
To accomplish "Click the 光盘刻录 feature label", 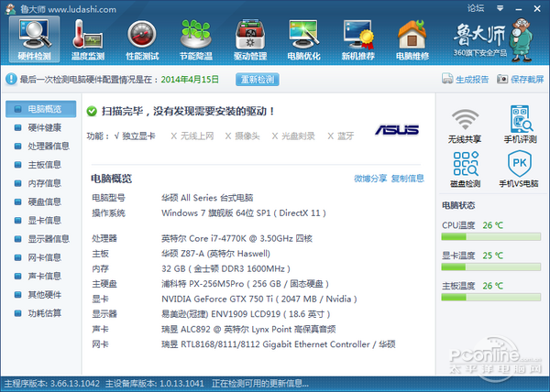I will 298,136.
